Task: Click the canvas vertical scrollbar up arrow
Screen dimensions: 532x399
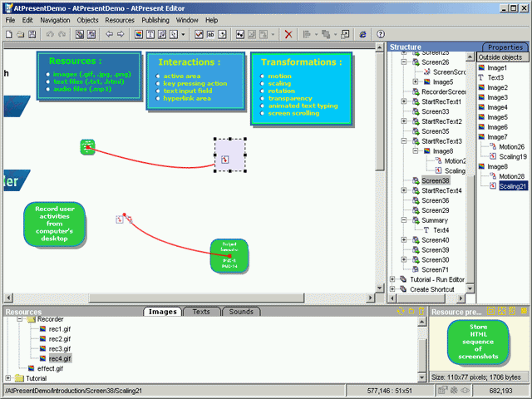Action: click(380, 47)
